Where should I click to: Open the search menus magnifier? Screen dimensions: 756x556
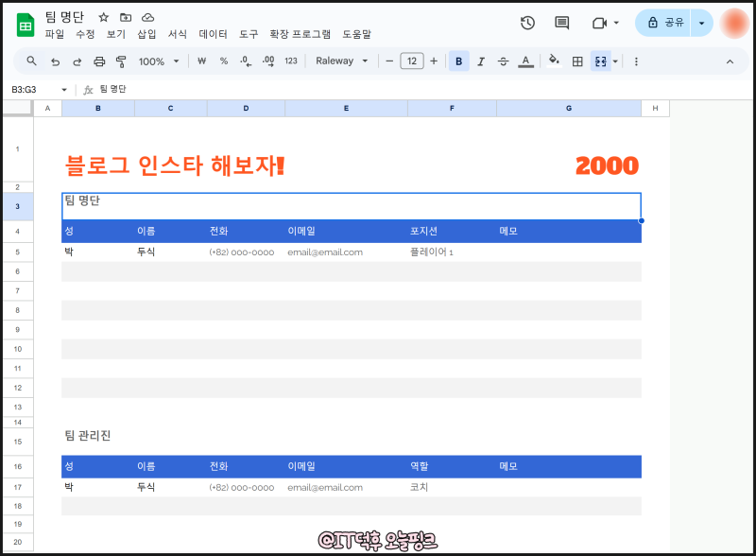tap(31, 61)
